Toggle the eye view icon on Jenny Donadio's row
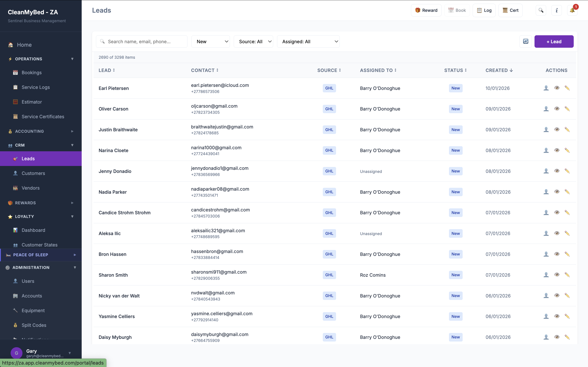The image size is (588, 367). (557, 171)
